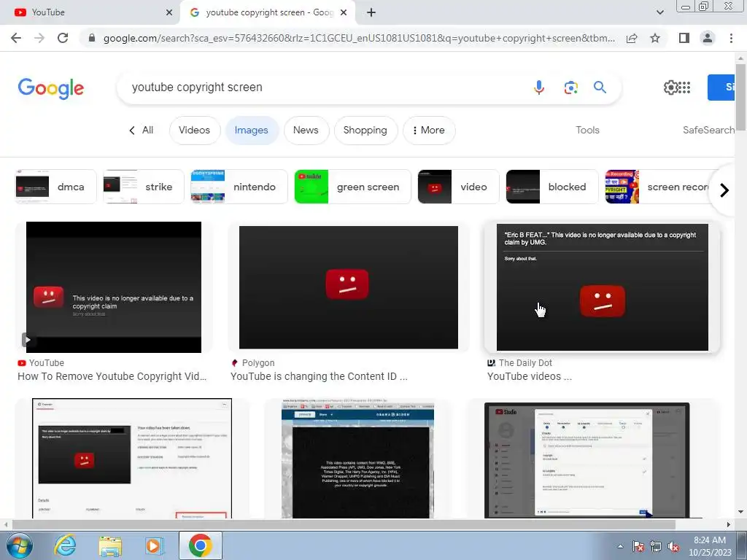This screenshot has height=560, width=747.
Task: Click the Chrome icon on the taskbar
Action: click(200, 545)
